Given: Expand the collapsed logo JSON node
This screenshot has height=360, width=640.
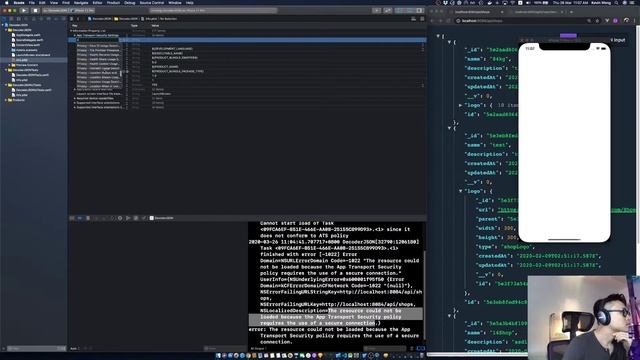Looking at the screenshot, I should tap(460, 105).
